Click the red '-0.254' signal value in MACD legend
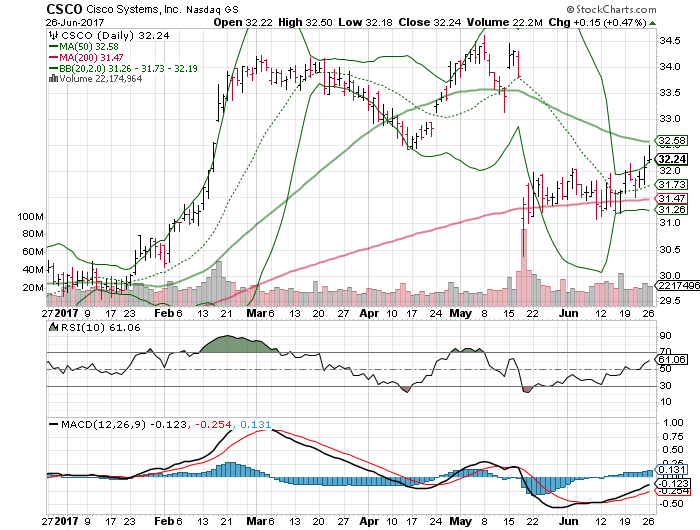700x530 pixels. (213, 424)
